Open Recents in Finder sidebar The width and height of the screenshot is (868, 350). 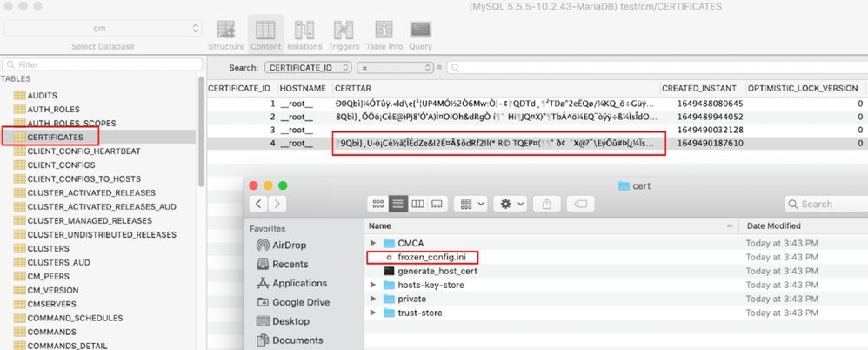[x=283, y=264]
